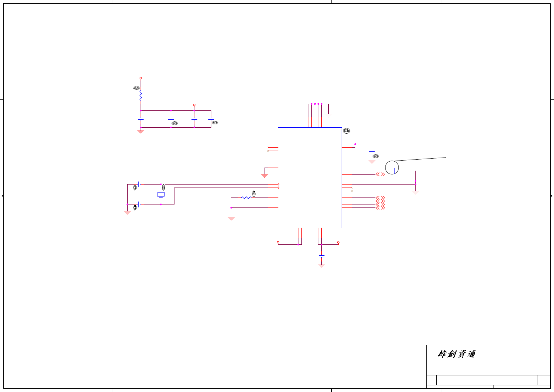Select the second capacitor in the four-capacitor bank
Image resolution: width=554 pixels, height=392 pixels.
(x=171, y=118)
